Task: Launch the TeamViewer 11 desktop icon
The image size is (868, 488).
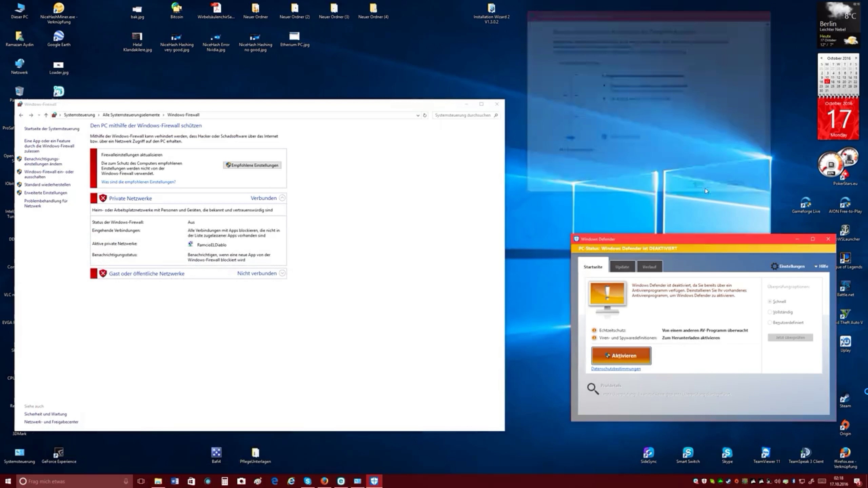Action: tap(766, 453)
